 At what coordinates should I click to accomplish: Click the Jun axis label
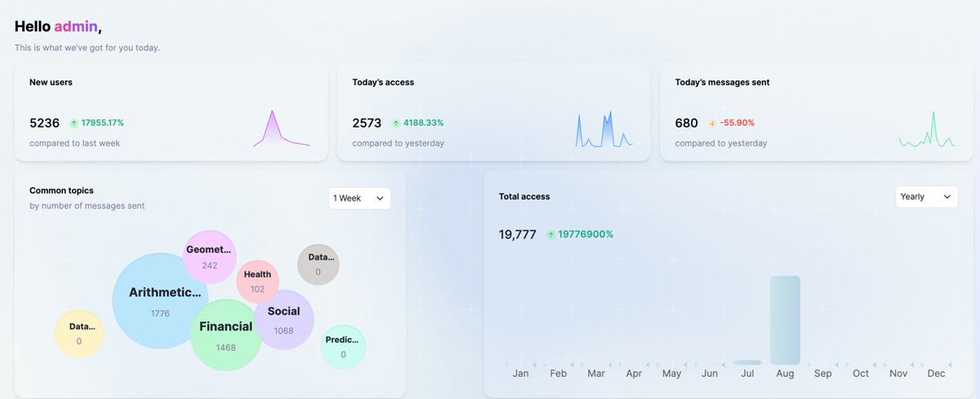pos(710,374)
